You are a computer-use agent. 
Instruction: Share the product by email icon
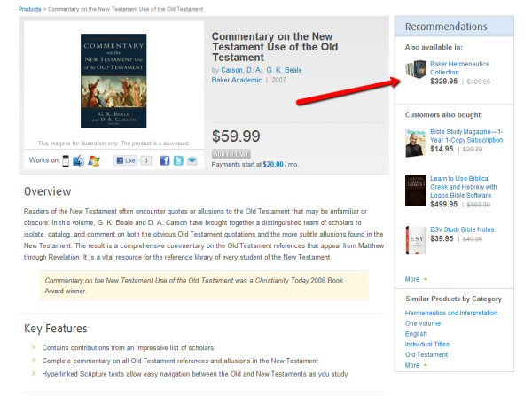click(192, 160)
